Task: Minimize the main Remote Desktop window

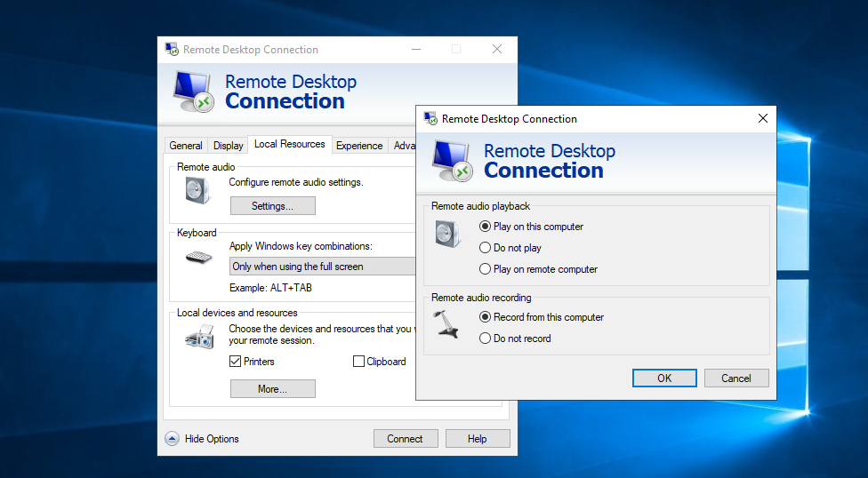Action: (416, 49)
